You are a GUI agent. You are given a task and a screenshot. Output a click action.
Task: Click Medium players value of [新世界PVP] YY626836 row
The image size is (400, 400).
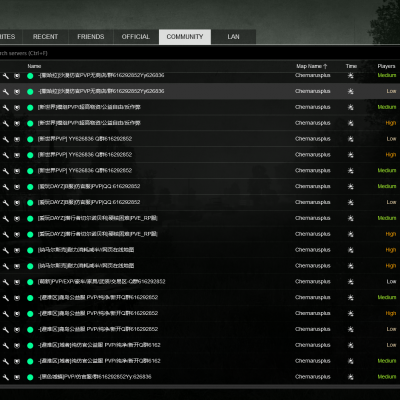pos(387,171)
